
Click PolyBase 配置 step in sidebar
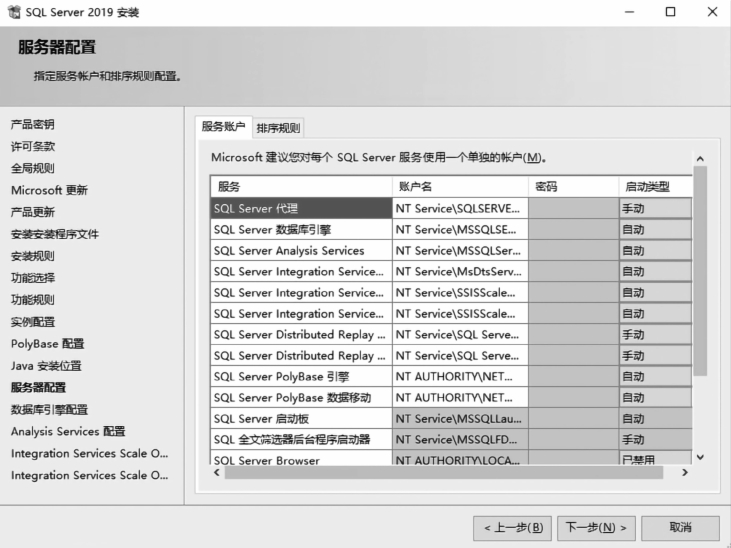coord(48,344)
